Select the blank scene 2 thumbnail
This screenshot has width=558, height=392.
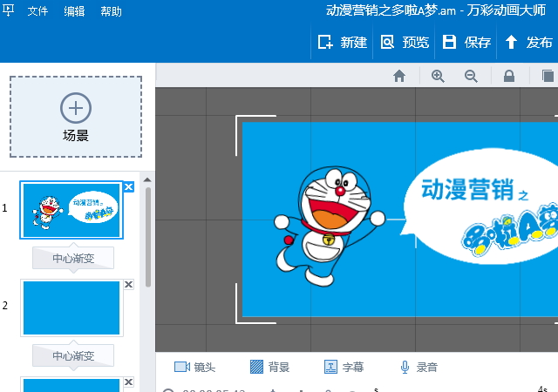click(x=71, y=308)
